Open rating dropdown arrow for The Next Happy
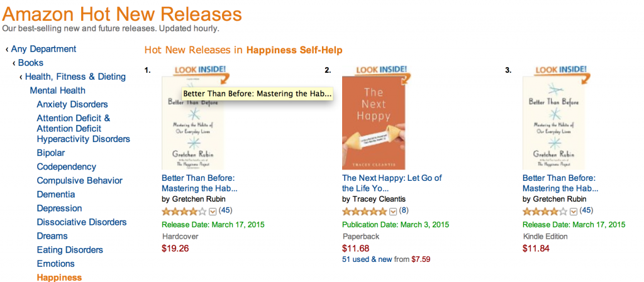 [393, 211]
